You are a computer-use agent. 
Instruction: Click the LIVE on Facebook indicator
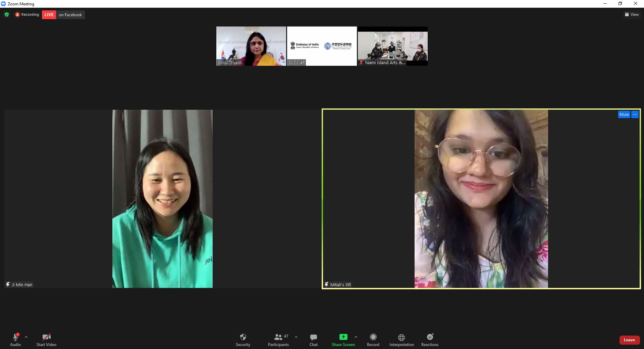[x=63, y=15]
